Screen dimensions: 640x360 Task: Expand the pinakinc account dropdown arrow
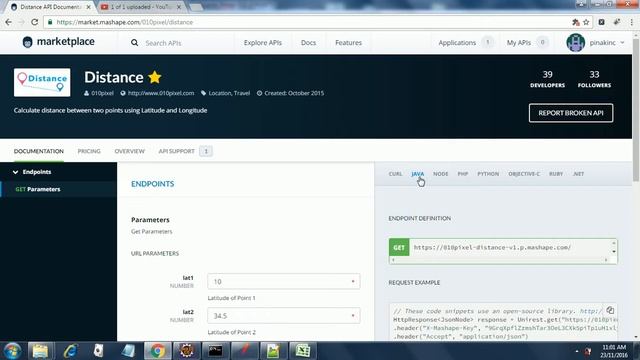click(622, 42)
